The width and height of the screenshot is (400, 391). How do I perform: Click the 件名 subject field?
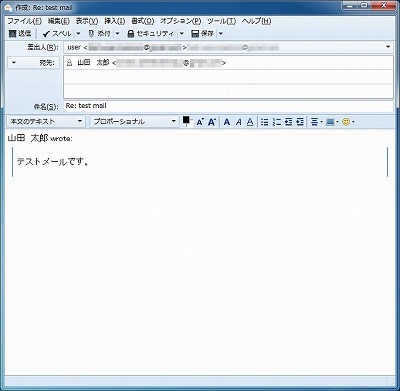(x=228, y=106)
